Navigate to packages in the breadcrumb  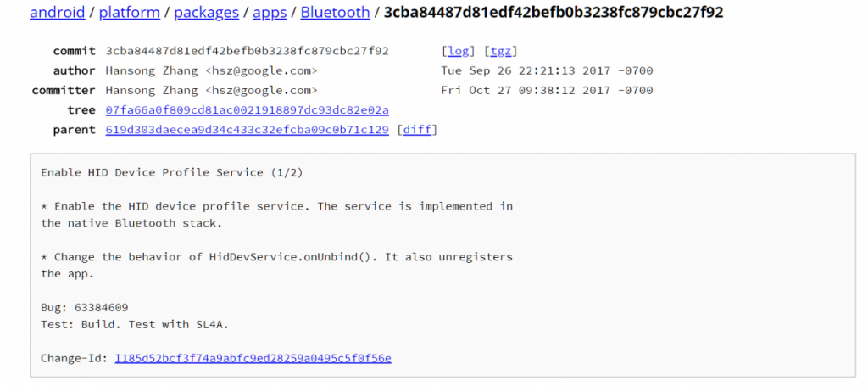coord(207,13)
